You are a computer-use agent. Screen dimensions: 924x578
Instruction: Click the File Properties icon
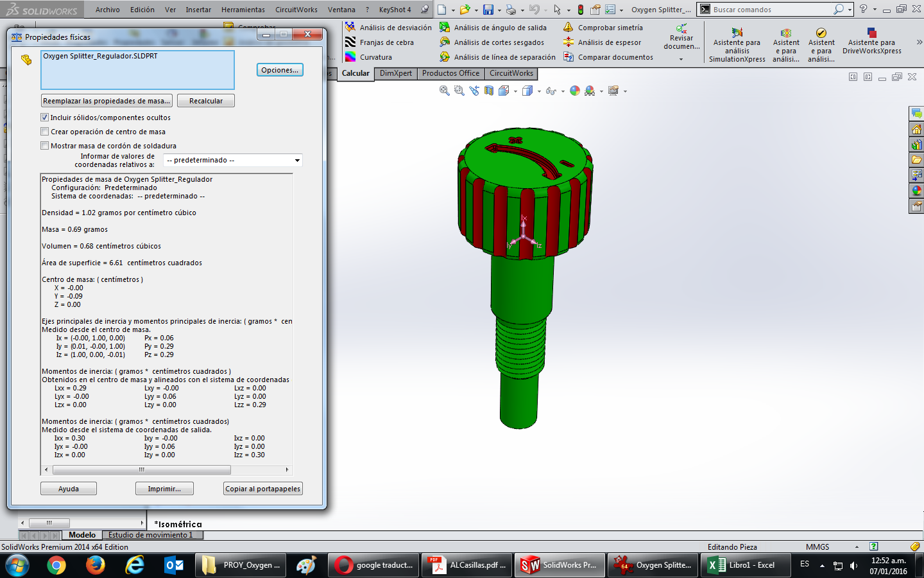pyautogui.click(x=595, y=10)
